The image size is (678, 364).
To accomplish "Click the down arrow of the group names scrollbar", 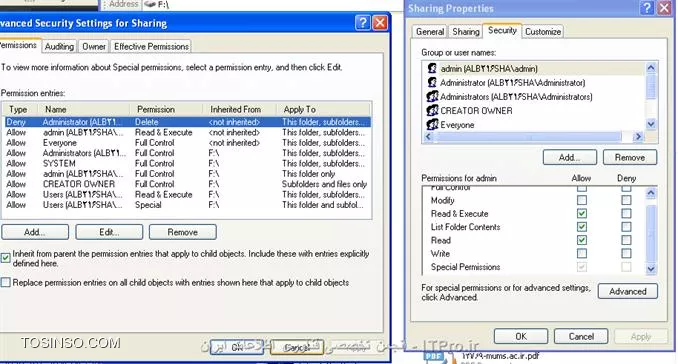I will 651,124.
